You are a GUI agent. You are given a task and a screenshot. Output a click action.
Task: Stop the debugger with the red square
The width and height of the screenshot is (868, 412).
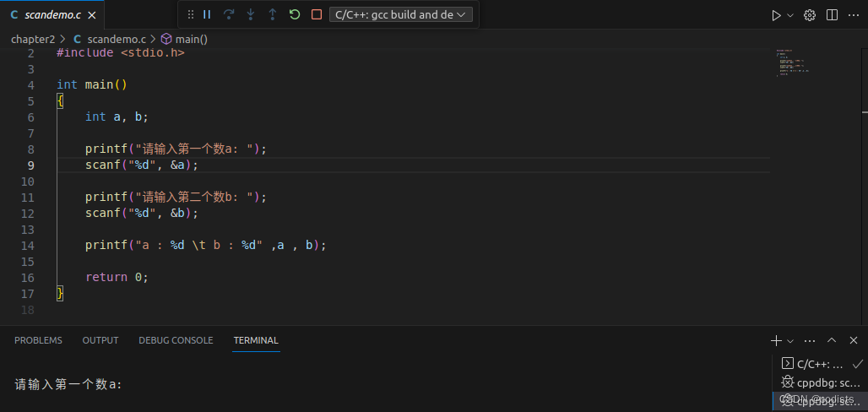click(317, 15)
